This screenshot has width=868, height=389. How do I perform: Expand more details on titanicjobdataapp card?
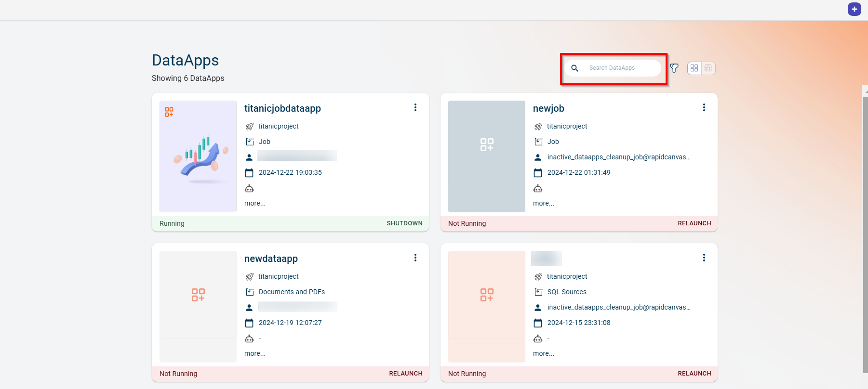coord(254,204)
